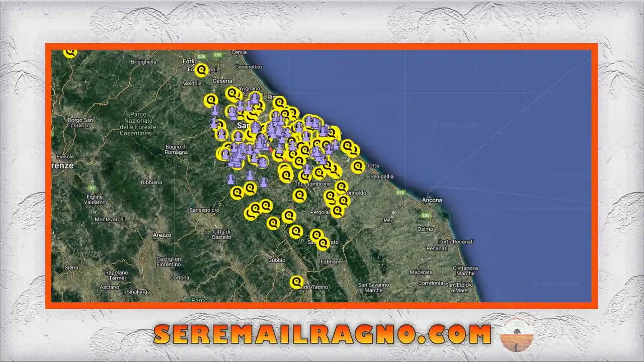Image resolution: width=644 pixels, height=362 pixels.
Task: Click the SEREMAILRAGNO.COM title text
Action: pyautogui.click(x=322, y=335)
